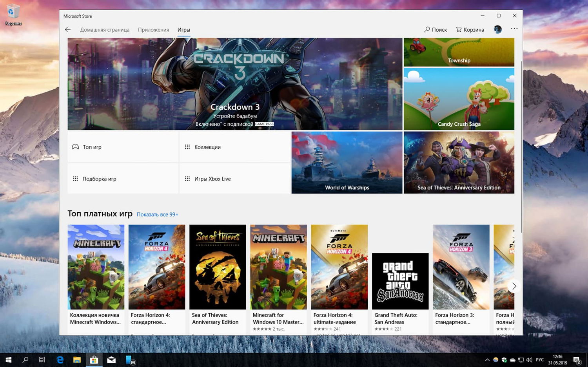
Task: Open the Microsoft Store taskbar icon
Action: 94,360
